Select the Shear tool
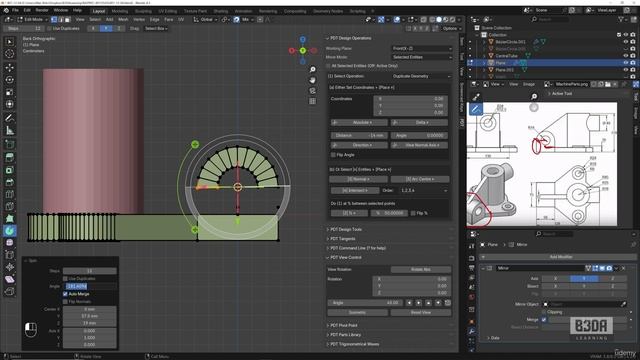 10,279
